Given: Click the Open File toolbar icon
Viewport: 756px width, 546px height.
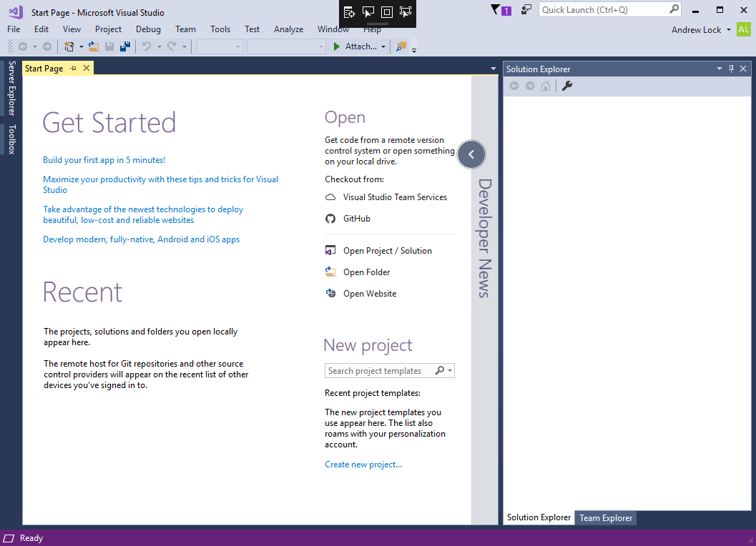Looking at the screenshot, I should (94, 46).
